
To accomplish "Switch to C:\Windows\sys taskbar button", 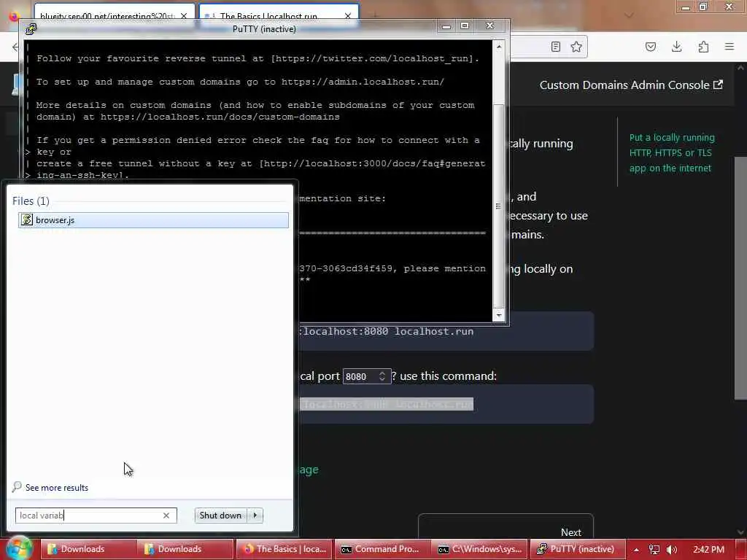I will click(480, 549).
